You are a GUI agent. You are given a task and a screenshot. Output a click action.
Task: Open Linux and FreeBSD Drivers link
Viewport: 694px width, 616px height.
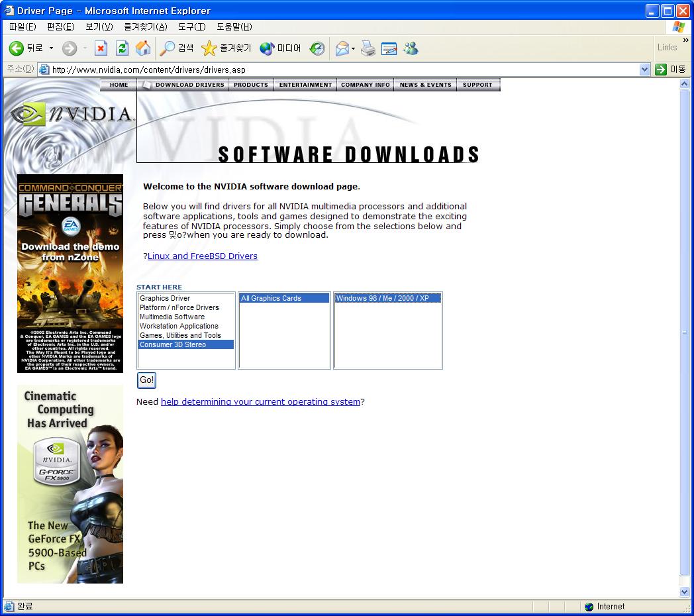[202, 256]
